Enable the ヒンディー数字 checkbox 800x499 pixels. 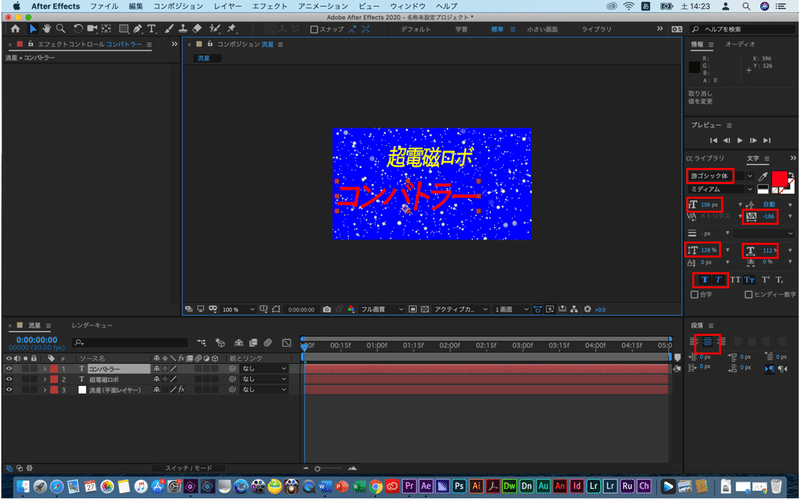click(748, 294)
